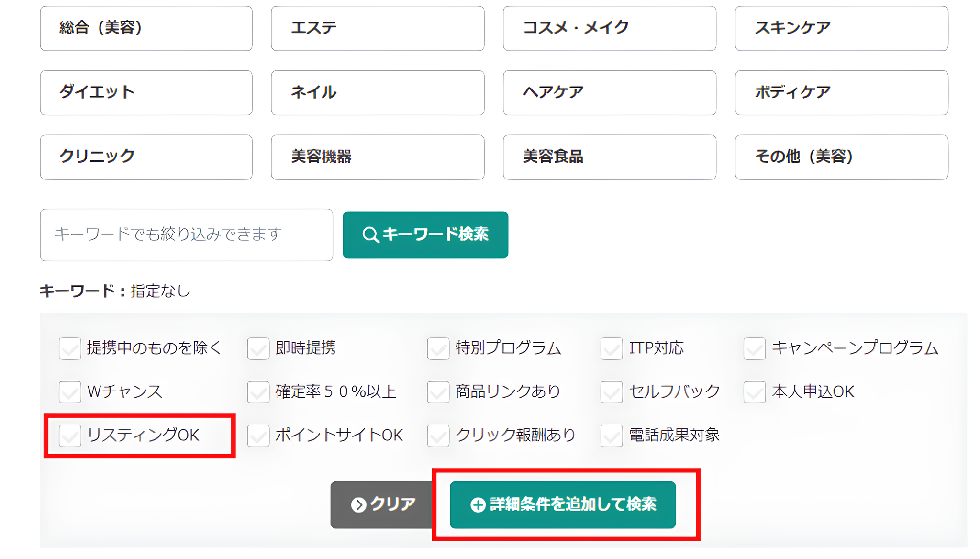
Task: Open the クリニック category
Action: click(146, 157)
